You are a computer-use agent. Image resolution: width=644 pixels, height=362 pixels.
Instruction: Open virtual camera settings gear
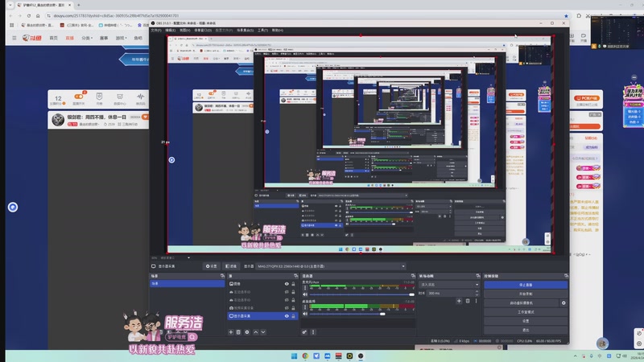pyautogui.click(x=563, y=303)
